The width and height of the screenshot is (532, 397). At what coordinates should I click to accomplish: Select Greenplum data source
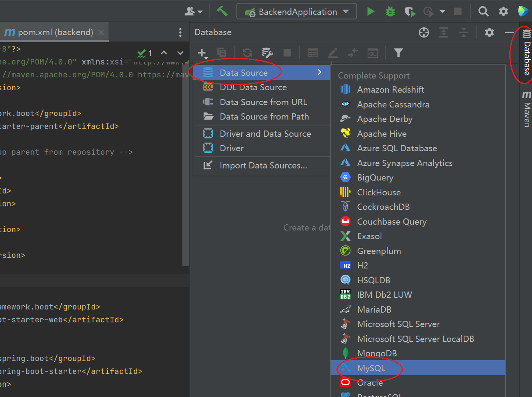click(x=418, y=251)
